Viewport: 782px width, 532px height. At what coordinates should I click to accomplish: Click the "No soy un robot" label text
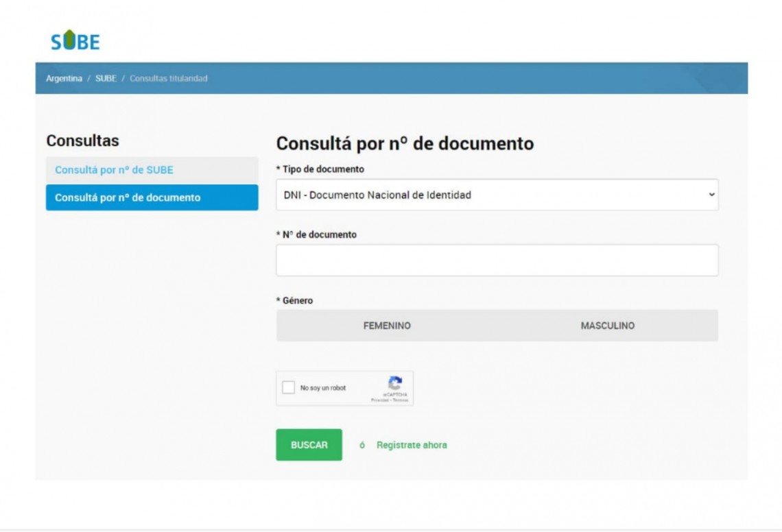coord(323,388)
